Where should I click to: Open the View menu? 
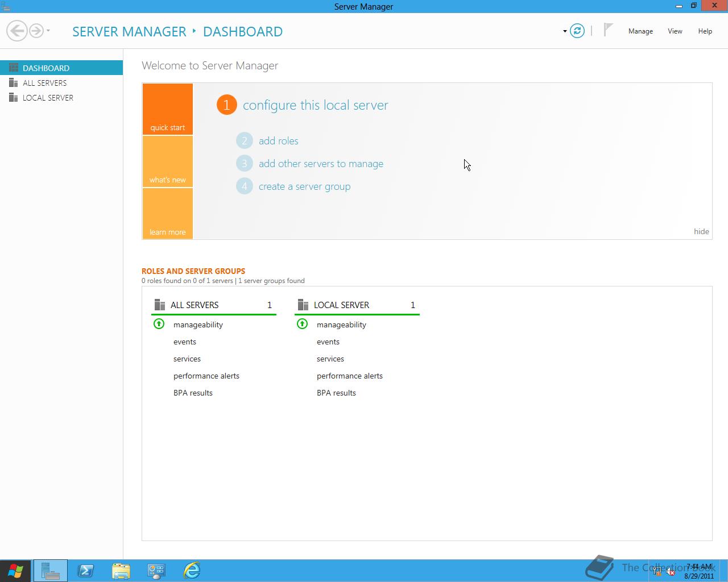point(675,31)
